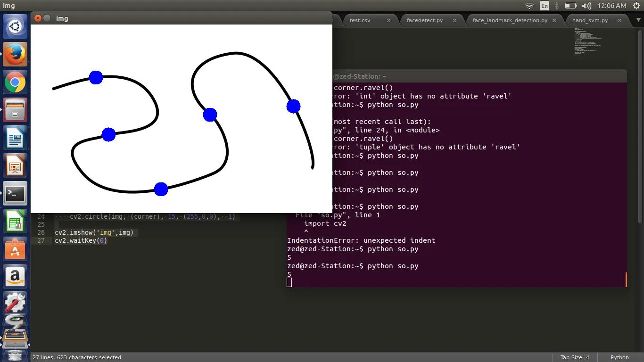
Task: Open the Files manager launcher icon
Action: [15, 110]
